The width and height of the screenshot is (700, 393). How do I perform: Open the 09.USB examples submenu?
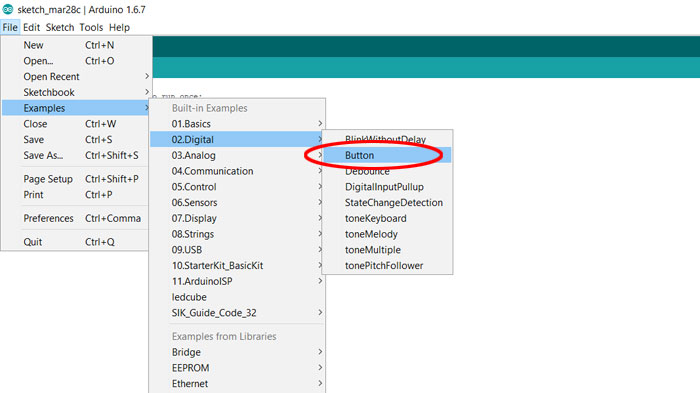click(x=237, y=250)
